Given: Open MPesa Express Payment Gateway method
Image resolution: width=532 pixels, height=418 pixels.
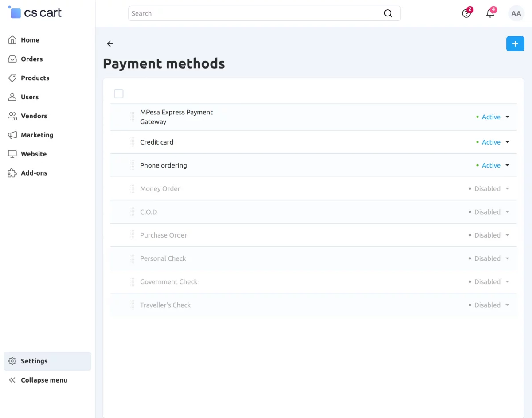Looking at the screenshot, I should 176,117.
